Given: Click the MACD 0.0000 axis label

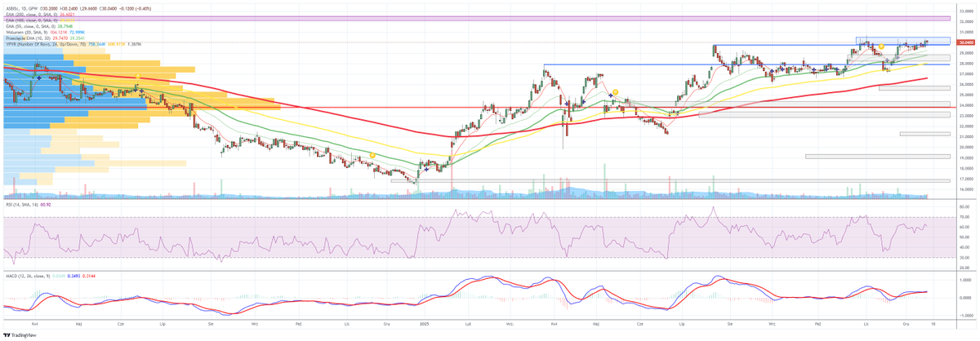Looking at the screenshot, I should coord(966,297).
